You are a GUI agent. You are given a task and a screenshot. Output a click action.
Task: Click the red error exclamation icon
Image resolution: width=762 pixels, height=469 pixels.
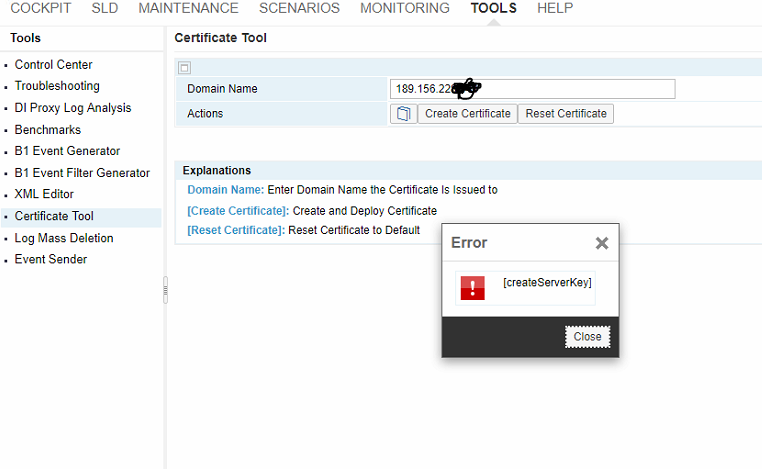(x=472, y=288)
